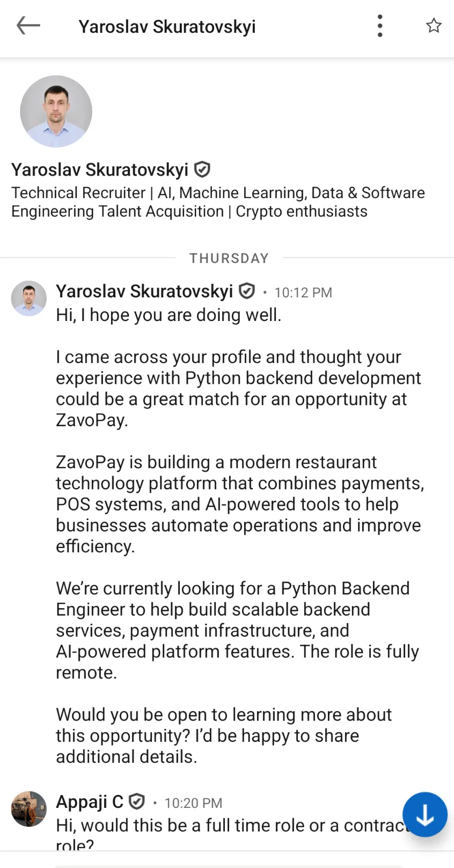Tap the 10:20 PM timestamp
Image resolution: width=454 pixels, height=868 pixels.
[x=193, y=803]
